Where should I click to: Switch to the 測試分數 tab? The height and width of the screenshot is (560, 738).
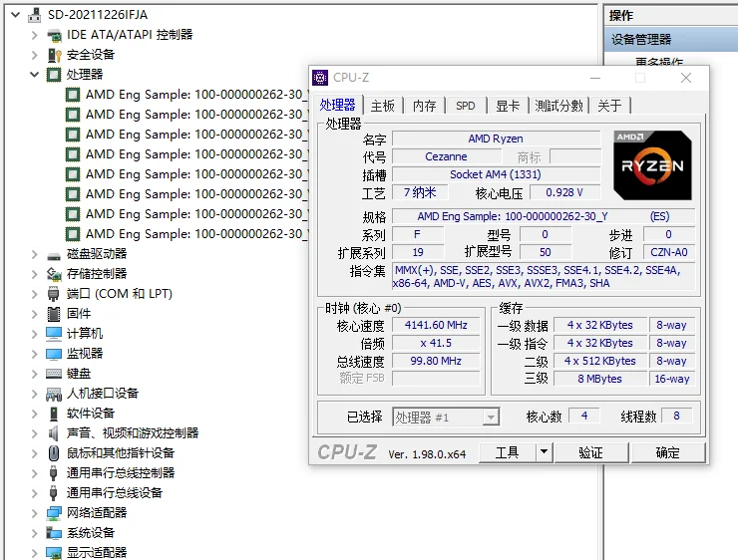pyautogui.click(x=558, y=106)
